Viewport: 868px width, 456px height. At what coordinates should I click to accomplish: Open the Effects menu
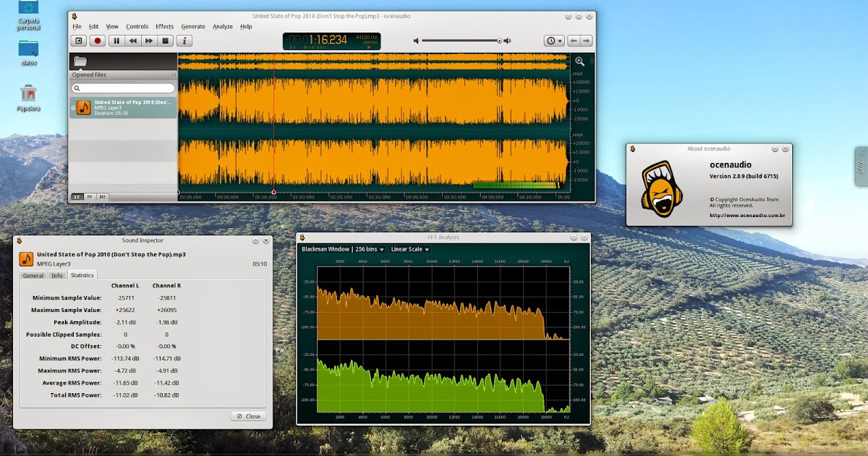point(164,26)
